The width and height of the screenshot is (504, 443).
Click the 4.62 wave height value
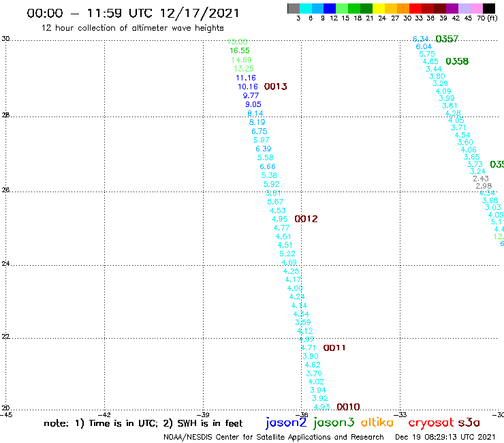point(313,365)
